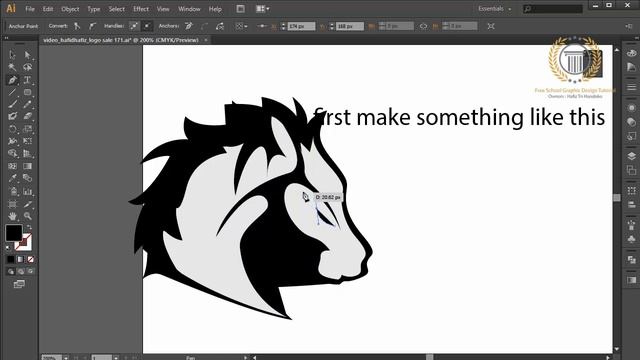Open the Effect menu
This screenshot has height=360, width=640.
pyautogui.click(x=141, y=9)
